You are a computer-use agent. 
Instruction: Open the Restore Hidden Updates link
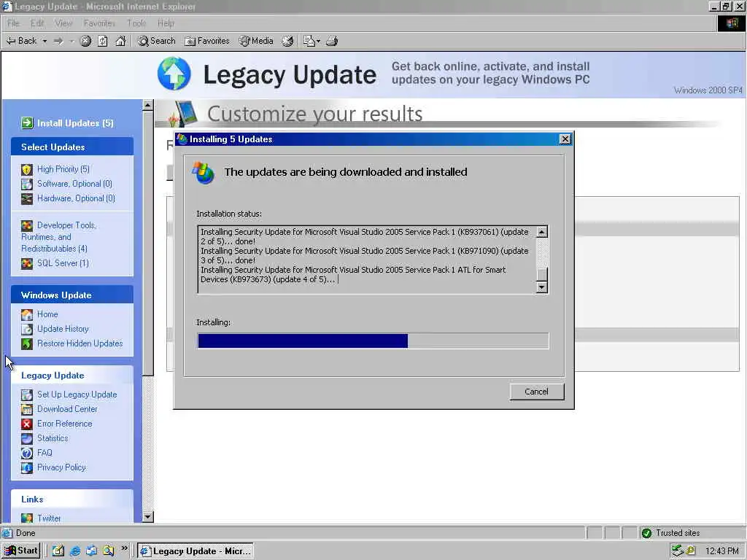pyautogui.click(x=80, y=343)
